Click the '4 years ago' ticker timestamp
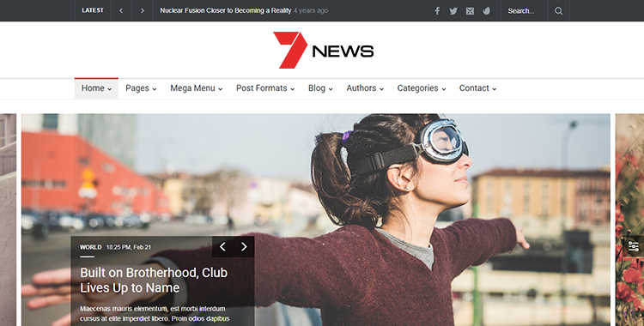Viewport: 644px width, 326px height. click(311, 10)
